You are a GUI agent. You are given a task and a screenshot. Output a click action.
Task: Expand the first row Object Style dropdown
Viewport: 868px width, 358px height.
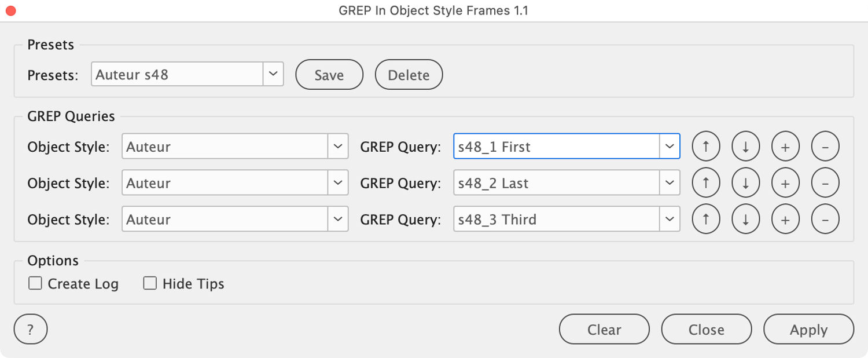pyautogui.click(x=338, y=147)
